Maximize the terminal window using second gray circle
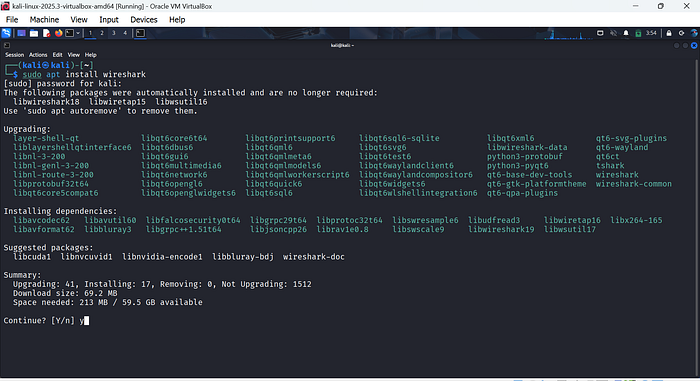The height and width of the screenshot is (381, 700). pos(685,46)
